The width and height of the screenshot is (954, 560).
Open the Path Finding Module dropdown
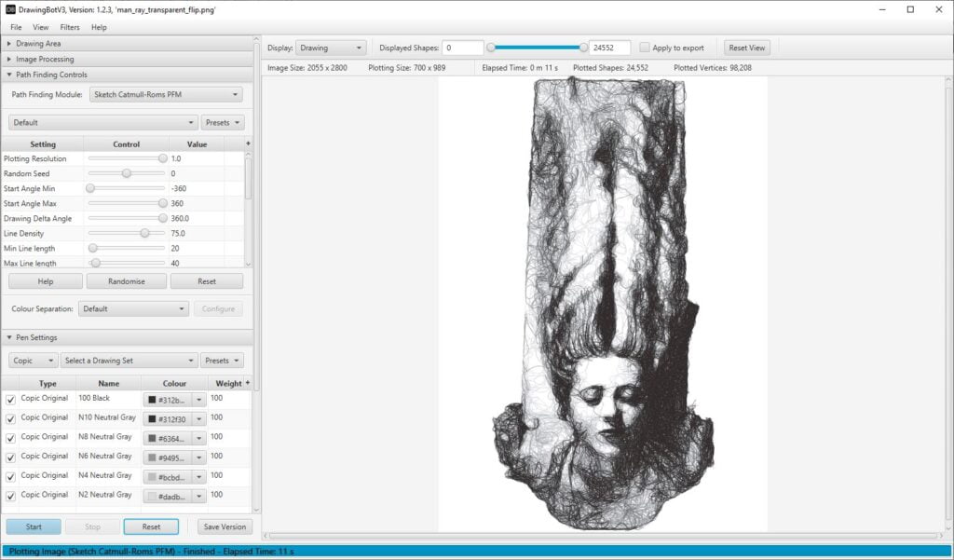coord(164,94)
